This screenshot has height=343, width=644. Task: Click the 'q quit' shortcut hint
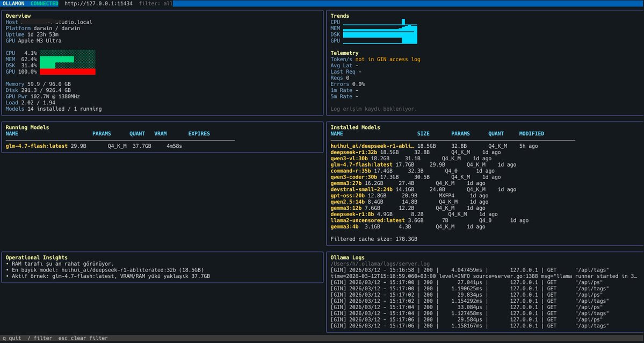coord(12,338)
